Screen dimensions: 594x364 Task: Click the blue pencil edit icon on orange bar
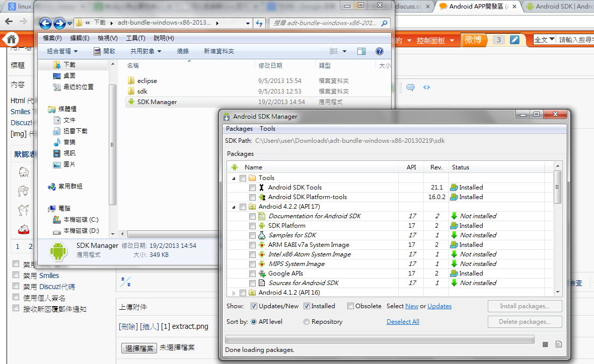point(514,40)
